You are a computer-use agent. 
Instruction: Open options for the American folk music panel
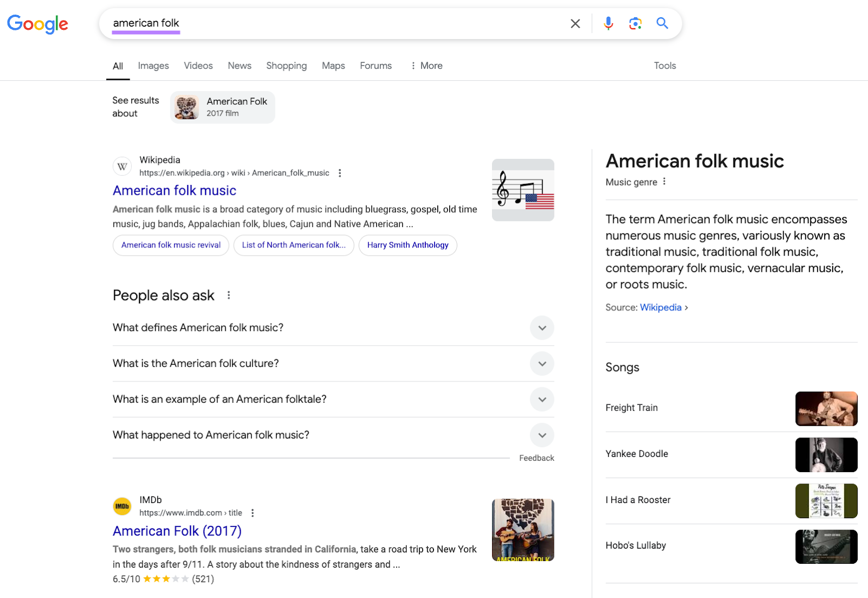664,182
